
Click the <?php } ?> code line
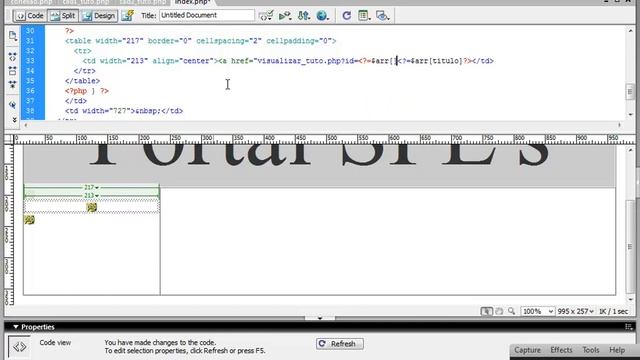point(87,91)
